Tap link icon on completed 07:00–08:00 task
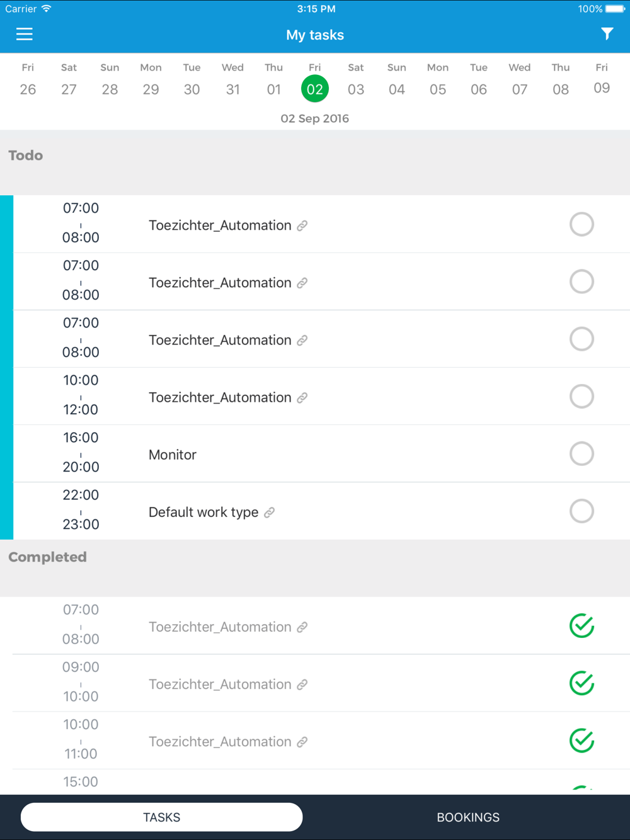The height and width of the screenshot is (840, 630). (x=302, y=627)
